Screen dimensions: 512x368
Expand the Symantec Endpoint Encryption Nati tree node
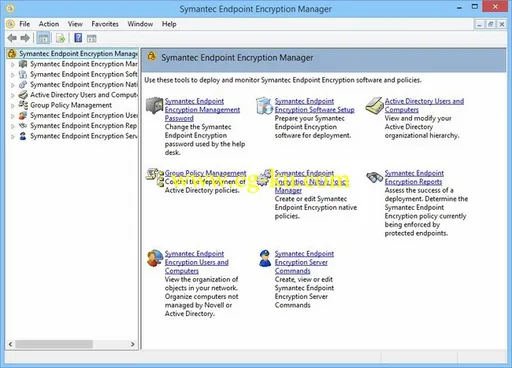click(13, 85)
